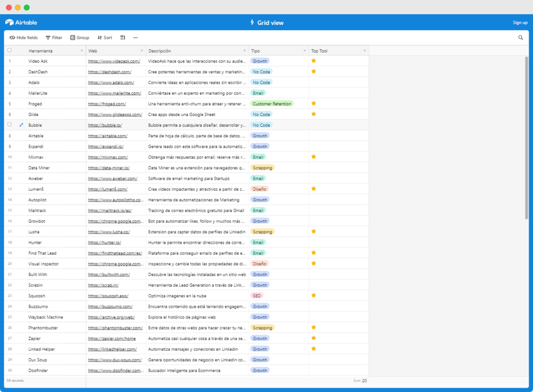Click the star in the Zapier row
Image resolution: width=533 pixels, height=392 pixels.
click(313, 338)
